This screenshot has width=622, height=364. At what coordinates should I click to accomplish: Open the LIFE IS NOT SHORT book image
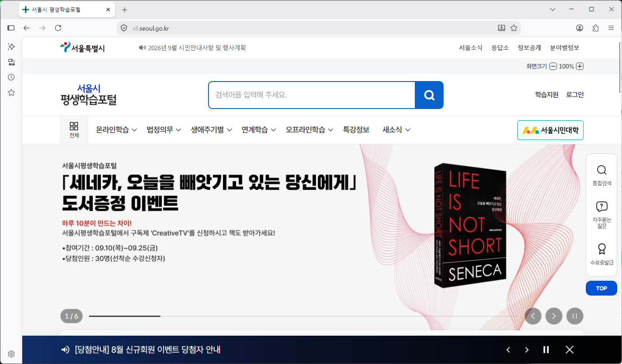coord(471,225)
